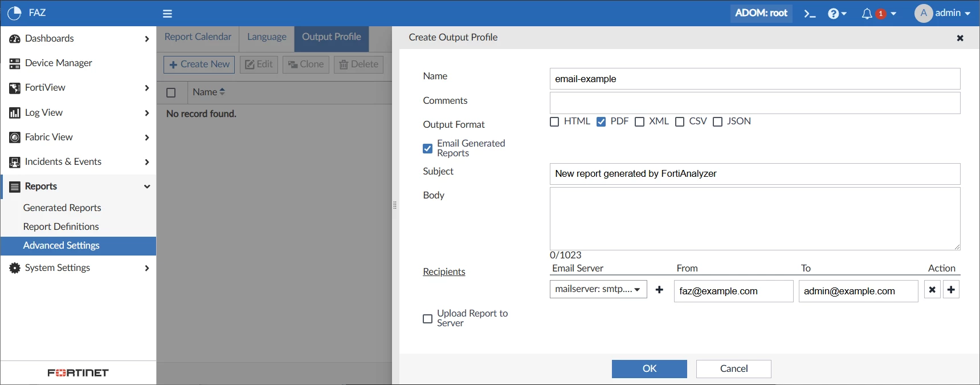
Task: Click the Body text area
Action: pos(755,219)
